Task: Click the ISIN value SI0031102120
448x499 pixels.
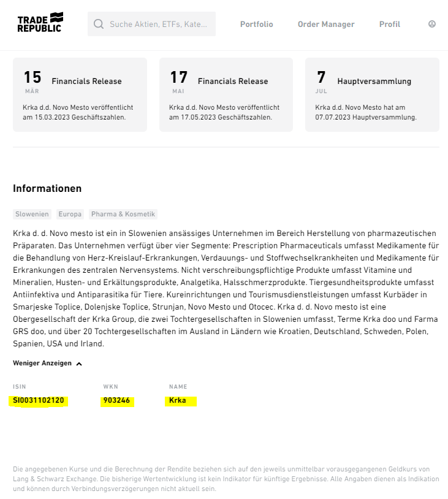Action: pyautogui.click(x=39, y=400)
